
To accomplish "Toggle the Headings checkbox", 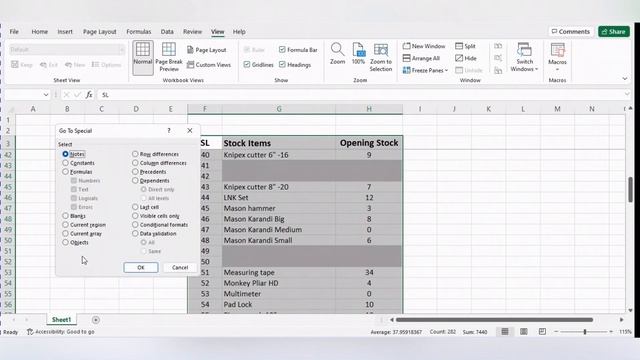I will click(282, 64).
